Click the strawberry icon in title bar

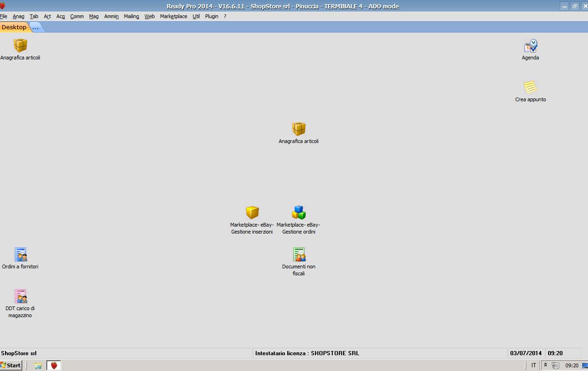2,6
